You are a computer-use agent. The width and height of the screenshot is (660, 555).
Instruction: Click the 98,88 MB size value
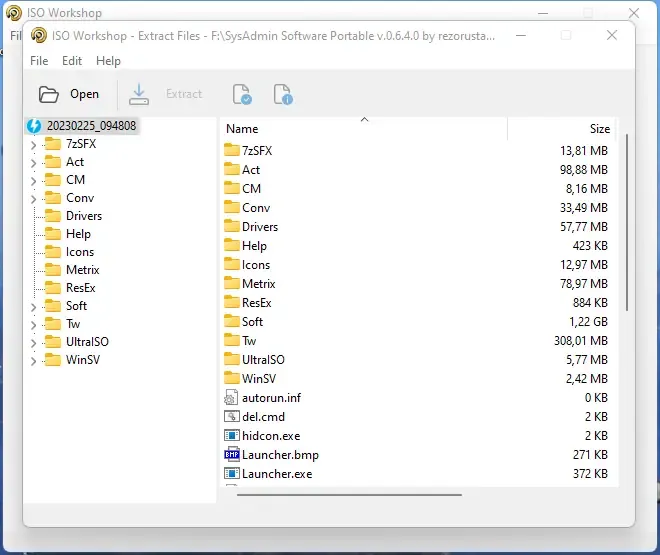[x=584, y=170]
